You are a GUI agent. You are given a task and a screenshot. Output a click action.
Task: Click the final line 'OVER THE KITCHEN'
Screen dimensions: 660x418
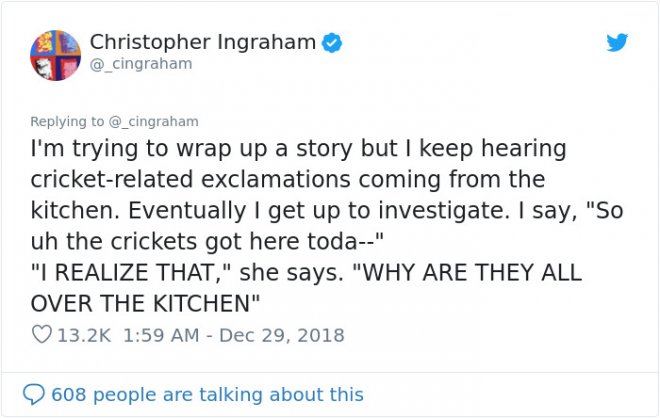pos(145,303)
